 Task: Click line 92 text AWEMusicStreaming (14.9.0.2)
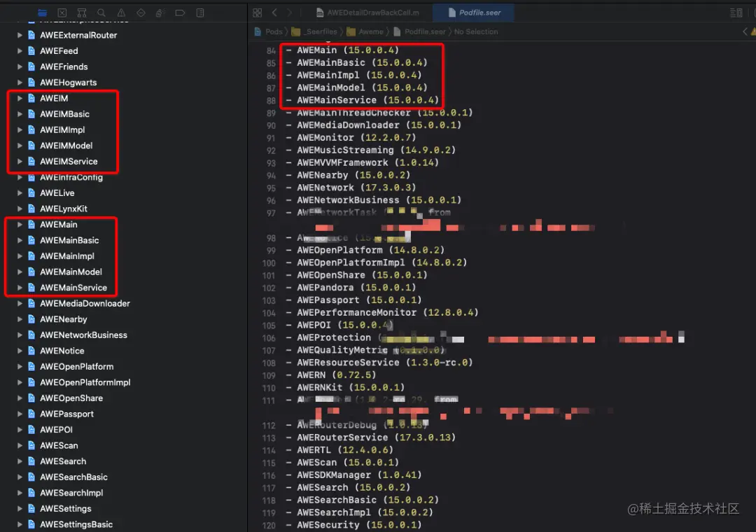pyautogui.click(x=376, y=150)
